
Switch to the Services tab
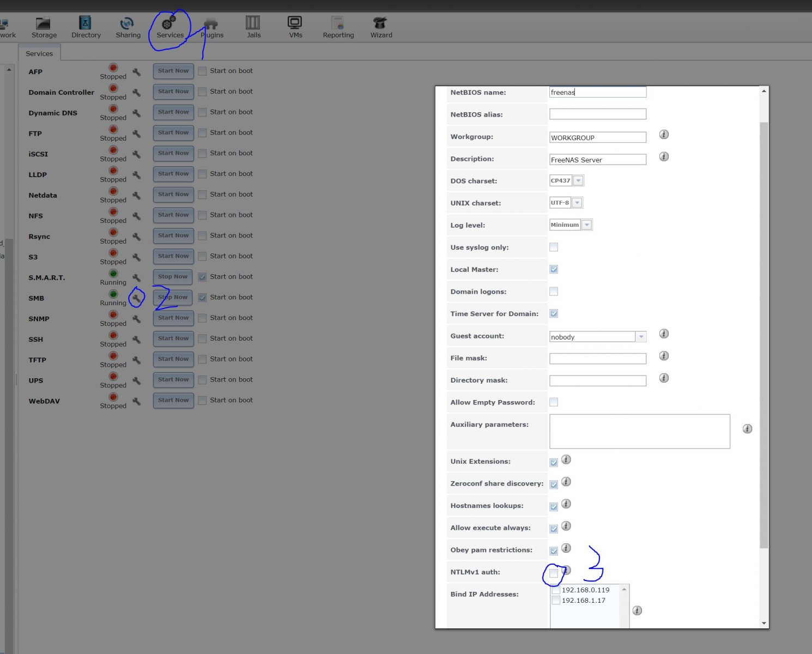pos(39,53)
